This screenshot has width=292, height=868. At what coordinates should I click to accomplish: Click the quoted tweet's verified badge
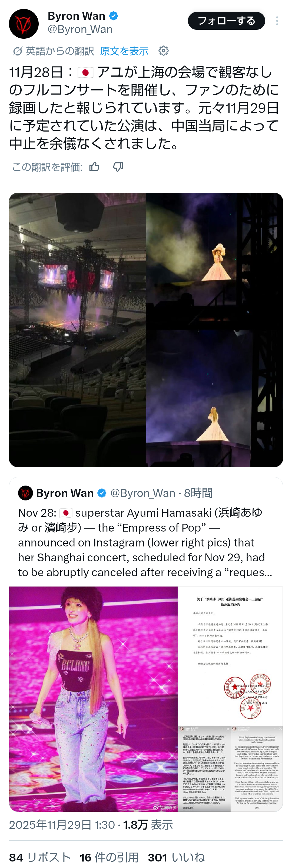coord(102,493)
